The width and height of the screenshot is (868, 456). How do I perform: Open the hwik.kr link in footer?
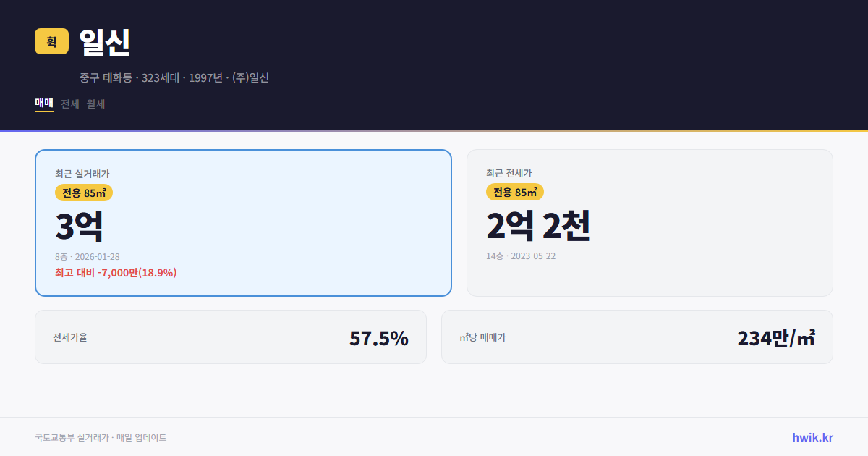812,436
